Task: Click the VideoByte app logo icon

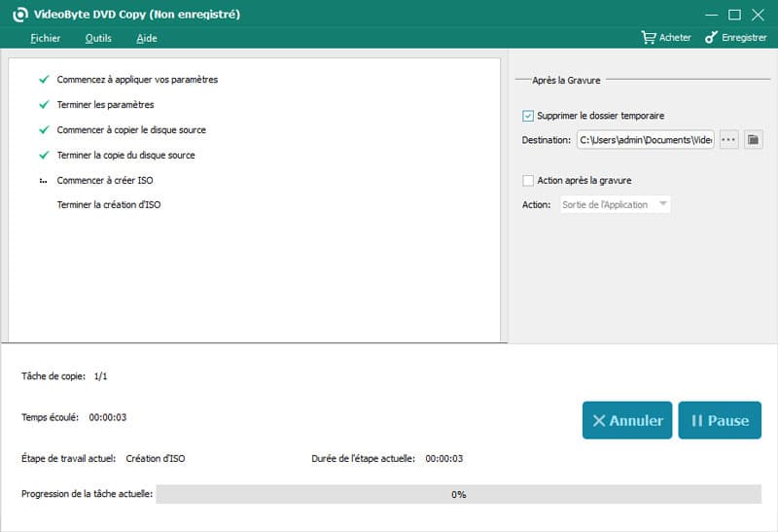Action: pos(17,15)
